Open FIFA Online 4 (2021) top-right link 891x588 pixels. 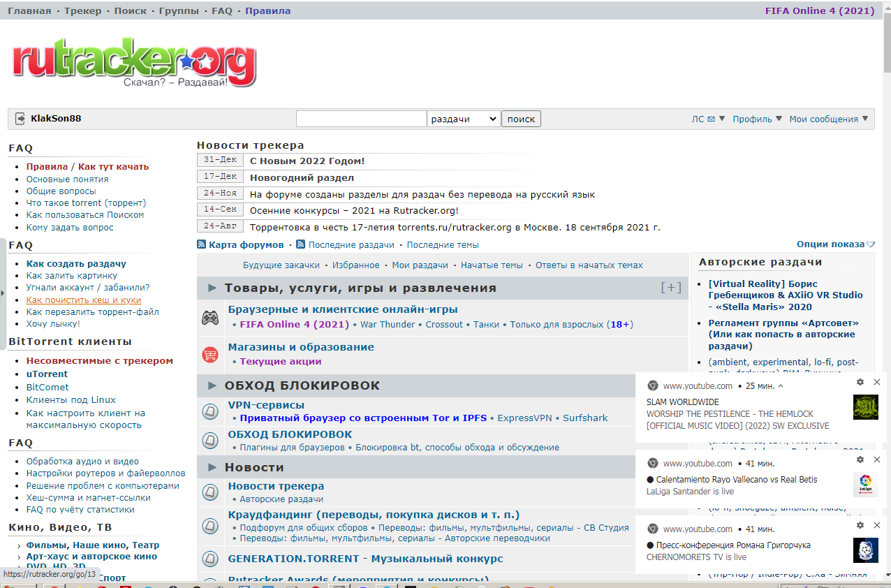coord(820,10)
